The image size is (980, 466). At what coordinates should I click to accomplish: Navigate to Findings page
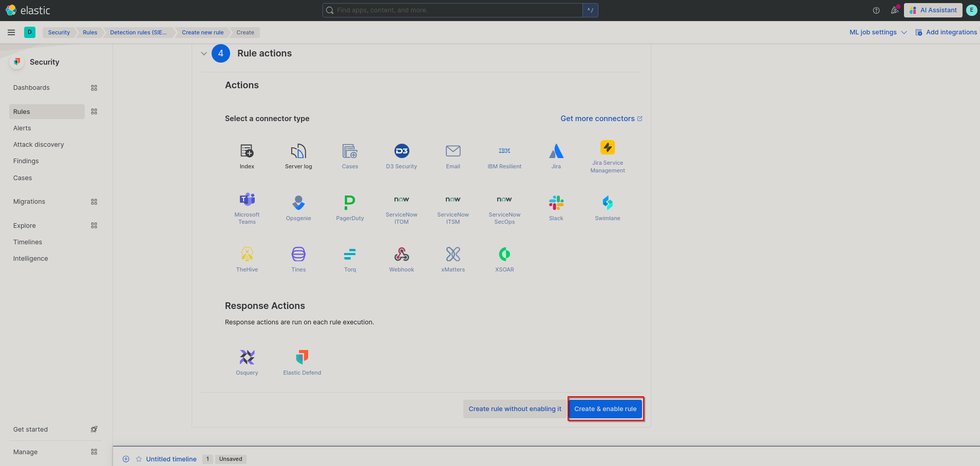26,161
